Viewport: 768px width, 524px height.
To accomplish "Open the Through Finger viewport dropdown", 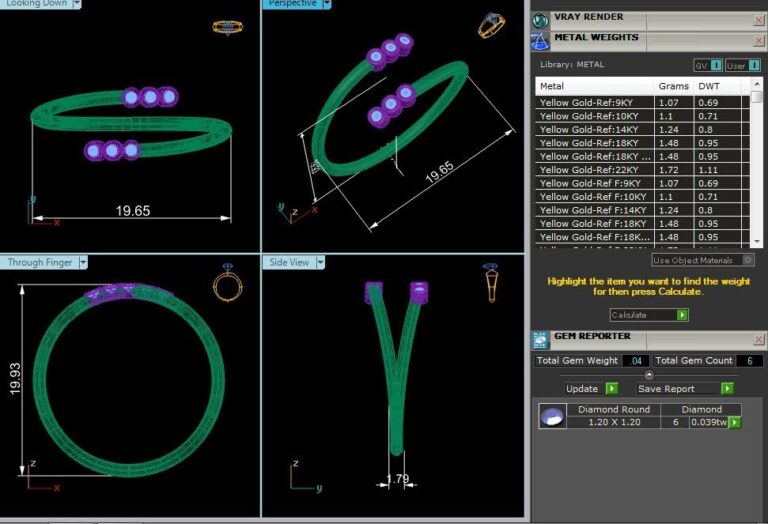I will click(83, 262).
